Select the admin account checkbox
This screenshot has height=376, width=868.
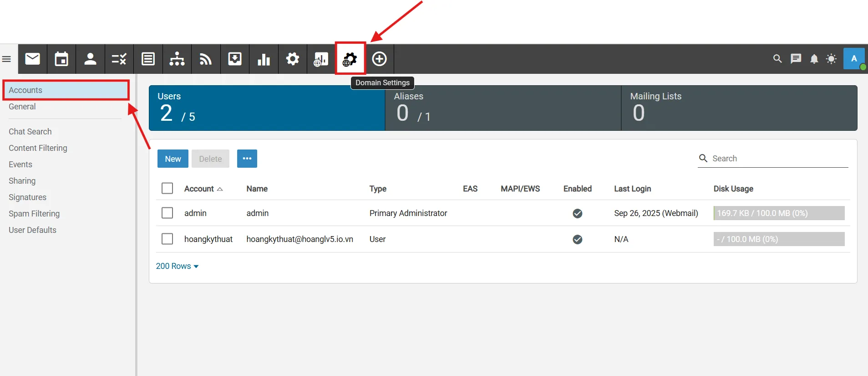(167, 213)
